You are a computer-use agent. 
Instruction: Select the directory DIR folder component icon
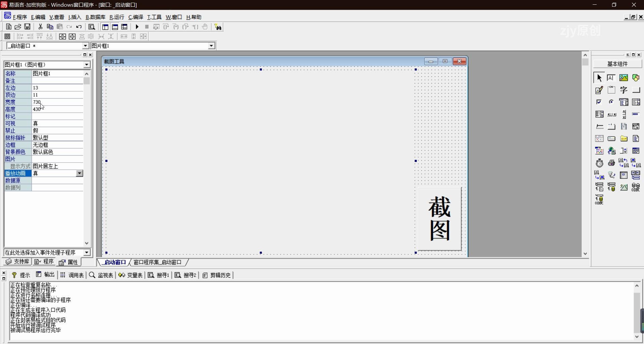624,138
